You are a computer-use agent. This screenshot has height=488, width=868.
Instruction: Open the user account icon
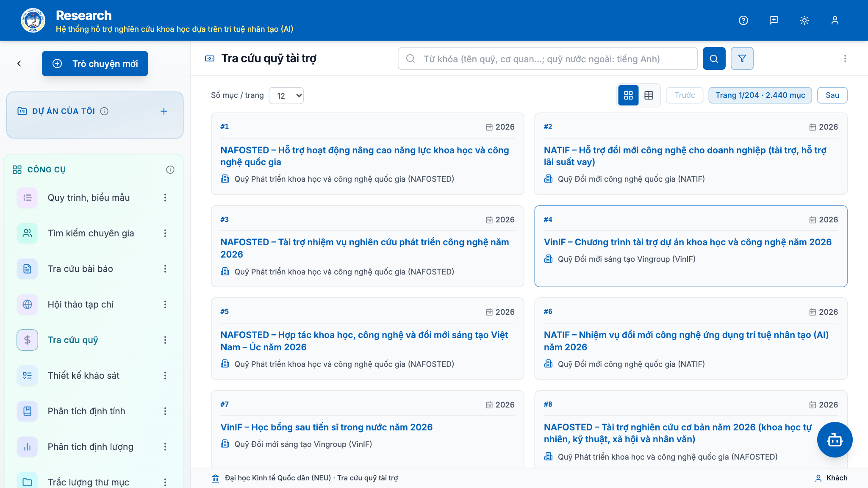pos(835,20)
